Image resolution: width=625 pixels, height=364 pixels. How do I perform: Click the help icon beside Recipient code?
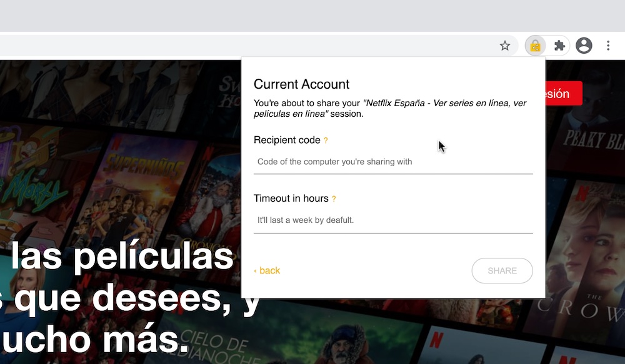326,141
